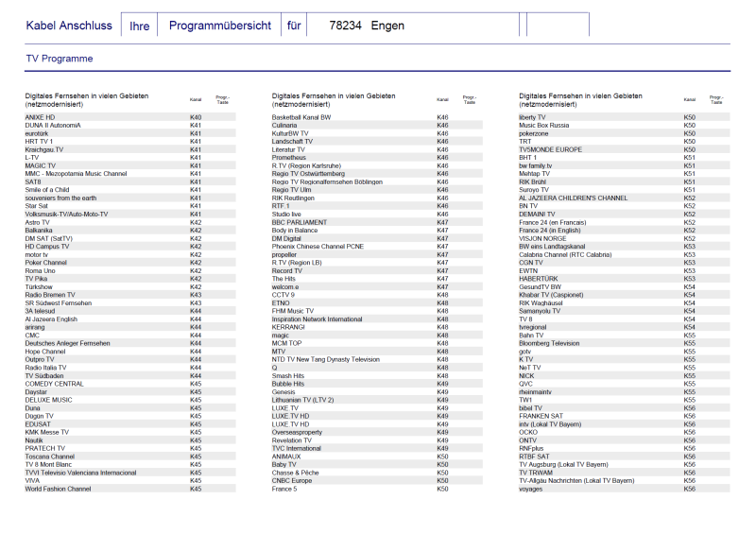Select the 'KERRANG!' channel row

(377, 327)
